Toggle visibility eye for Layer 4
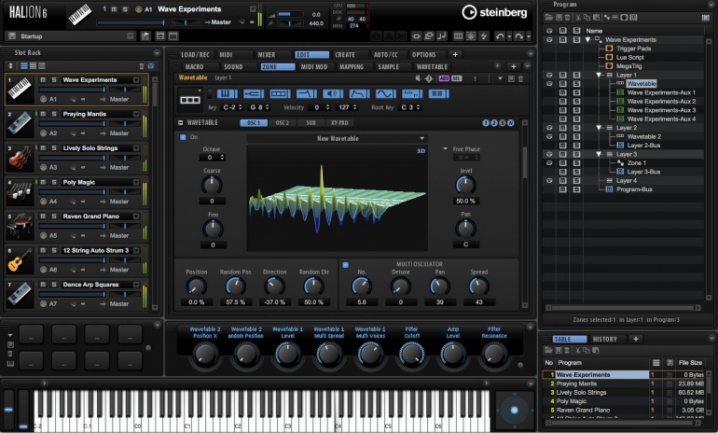This screenshot has width=718, height=433. pos(549,181)
